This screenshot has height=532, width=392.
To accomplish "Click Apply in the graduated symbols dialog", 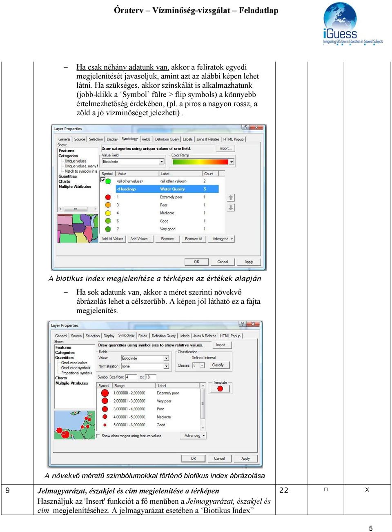I will click(245, 459).
